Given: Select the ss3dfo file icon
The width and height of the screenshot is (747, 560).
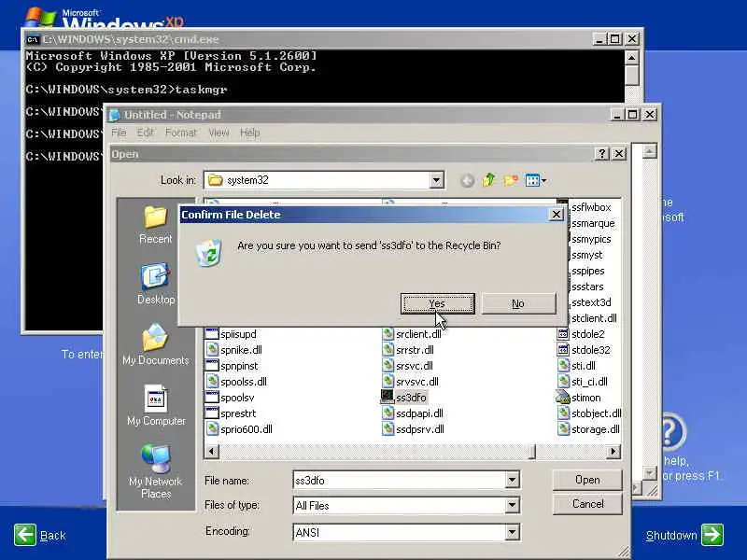Looking at the screenshot, I should click(387, 398).
